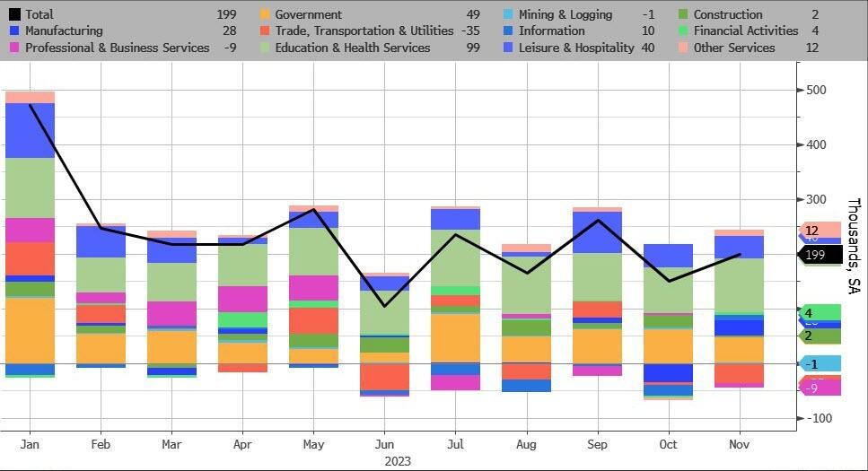Image resolution: width=868 pixels, height=471 pixels.
Task: Select the magenta Professional & Business Services swatch
Action: pyautogui.click(x=14, y=48)
